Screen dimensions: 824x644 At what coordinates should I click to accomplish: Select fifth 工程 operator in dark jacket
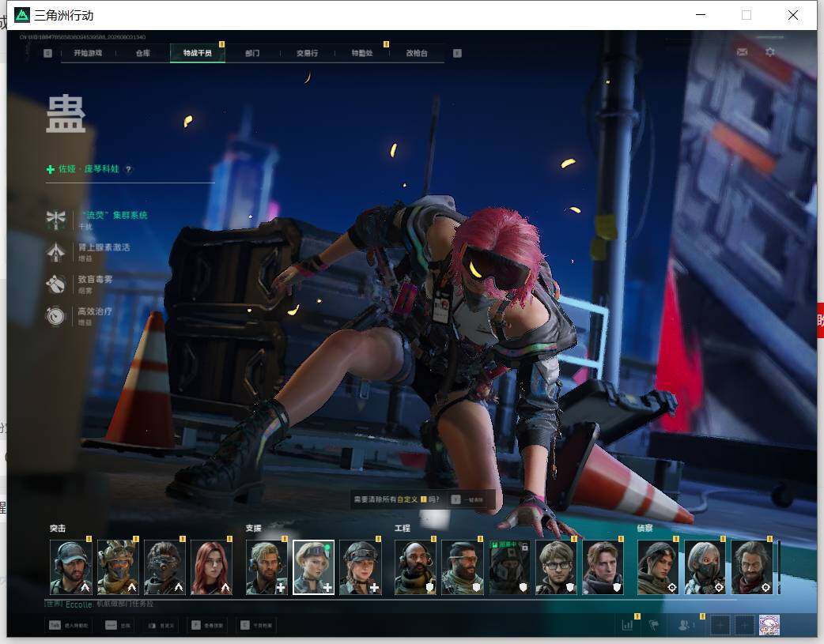[603, 567]
